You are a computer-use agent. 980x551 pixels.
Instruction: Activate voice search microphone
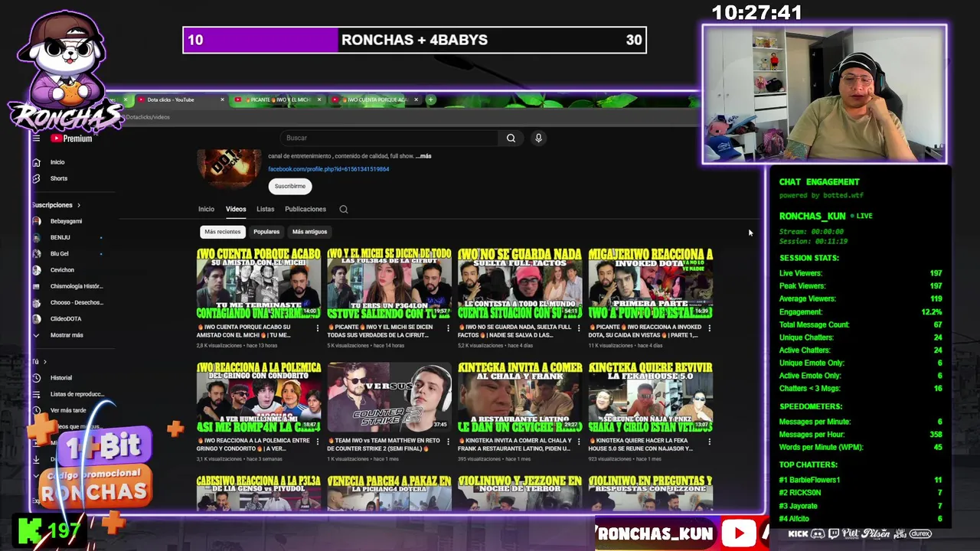click(x=538, y=138)
